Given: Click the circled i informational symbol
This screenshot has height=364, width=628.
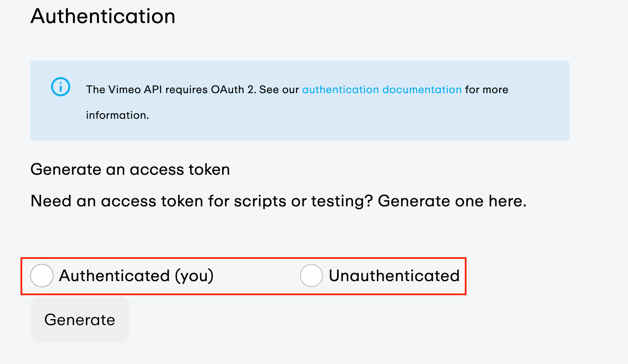Looking at the screenshot, I should pyautogui.click(x=60, y=87).
